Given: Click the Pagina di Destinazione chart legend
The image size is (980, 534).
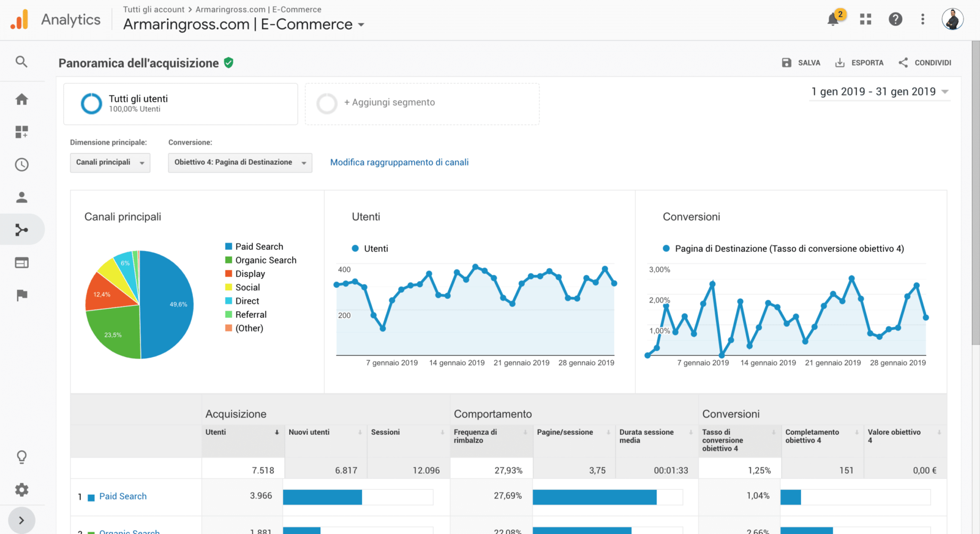Looking at the screenshot, I should [783, 249].
